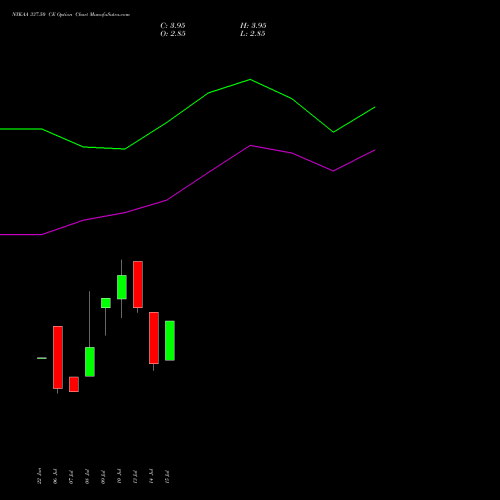Click the small green candle on 09 Jul

click(x=106, y=303)
